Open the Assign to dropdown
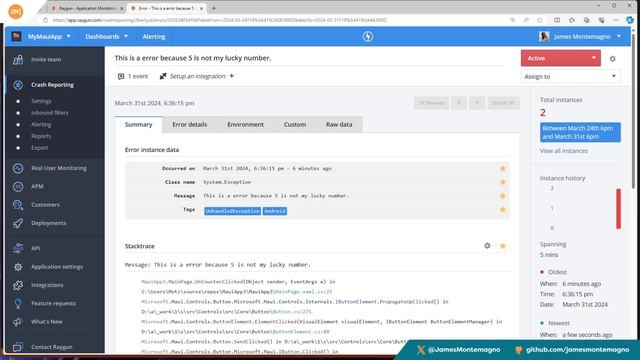 (570, 76)
